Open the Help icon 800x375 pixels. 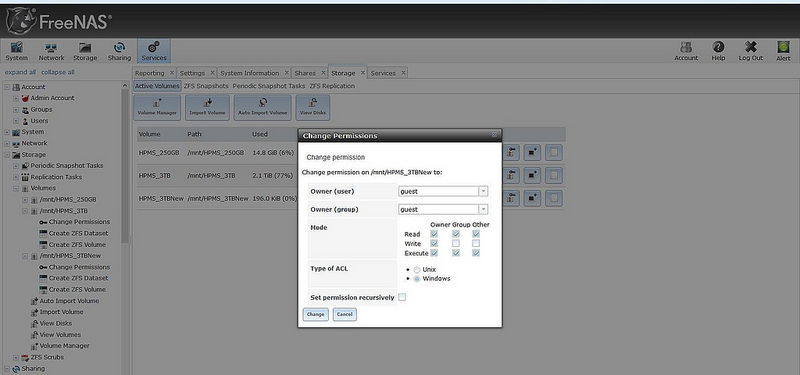point(718,51)
